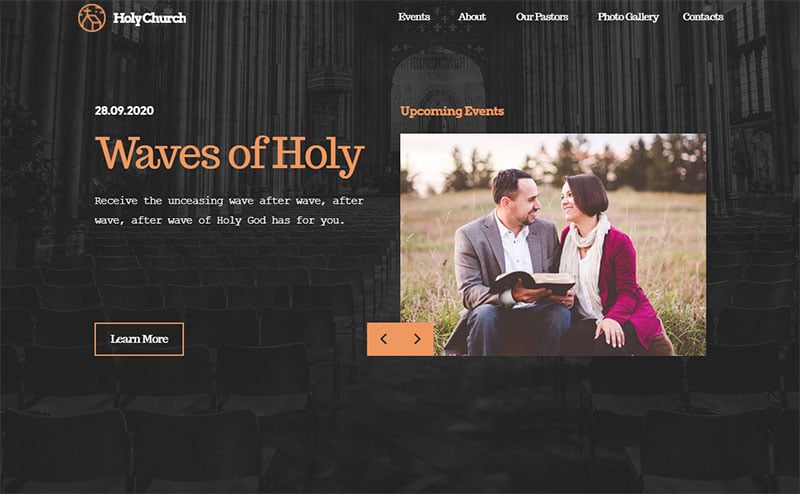The width and height of the screenshot is (800, 494).
Task: Select the 28.09.2020 date label
Action: coord(124,111)
